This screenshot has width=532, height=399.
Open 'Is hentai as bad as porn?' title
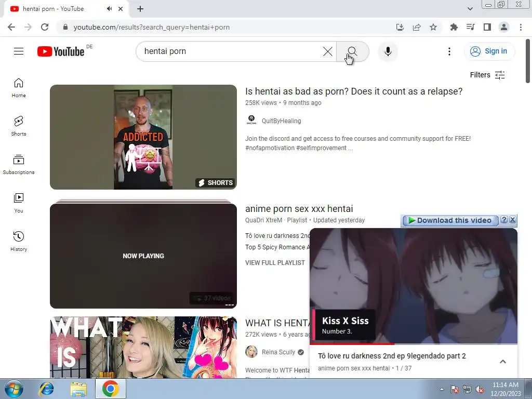point(354,91)
